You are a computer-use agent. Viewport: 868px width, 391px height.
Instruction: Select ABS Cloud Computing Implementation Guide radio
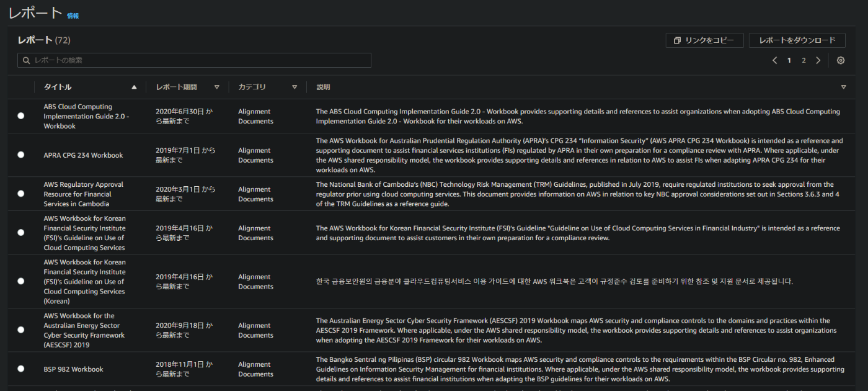[21, 116]
